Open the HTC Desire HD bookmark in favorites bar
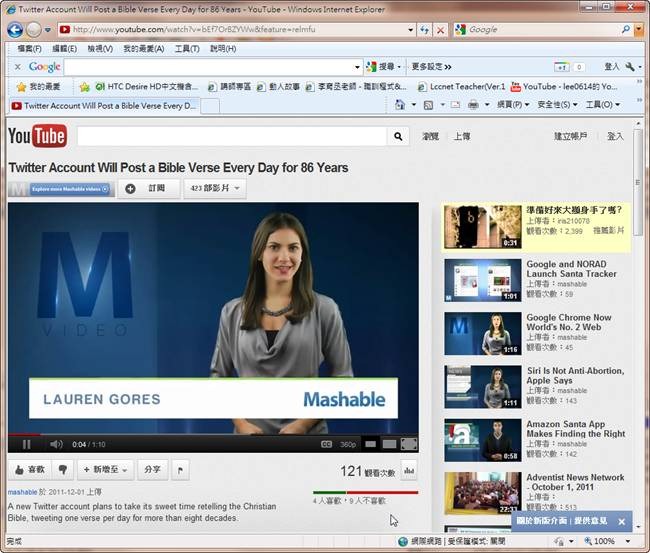The width and height of the screenshot is (650, 553). coord(147,87)
